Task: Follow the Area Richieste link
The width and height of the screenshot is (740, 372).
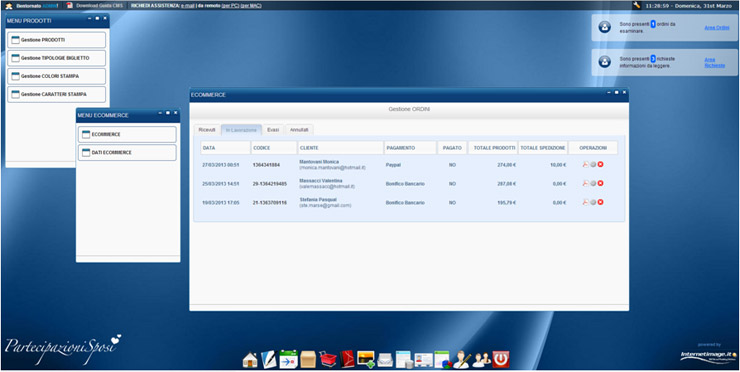Action: point(715,62)
